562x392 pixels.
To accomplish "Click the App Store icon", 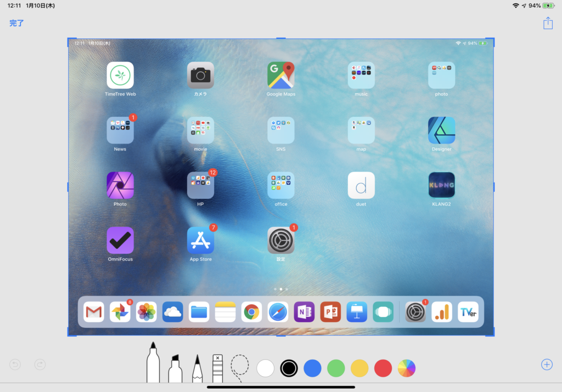I will pyautogui.click(x=200, y=241).
